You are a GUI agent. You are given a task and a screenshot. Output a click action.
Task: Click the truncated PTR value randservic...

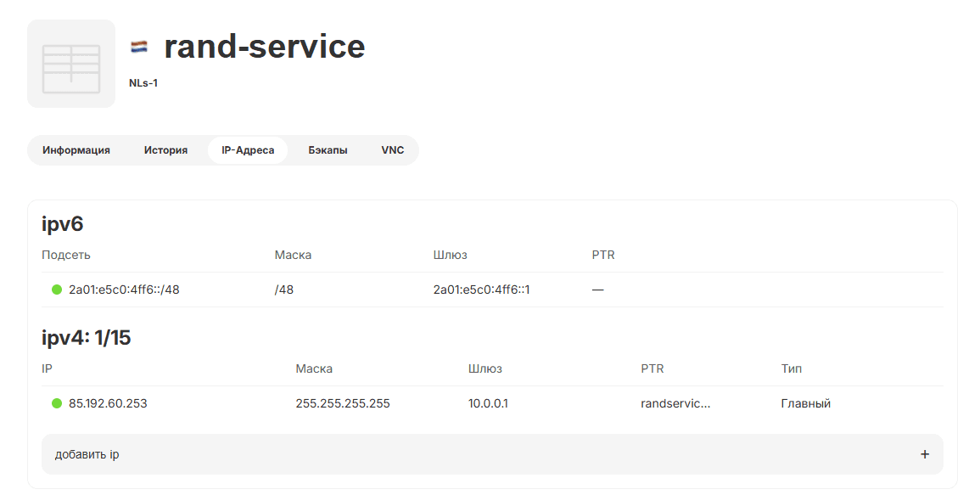click(675, 403)
